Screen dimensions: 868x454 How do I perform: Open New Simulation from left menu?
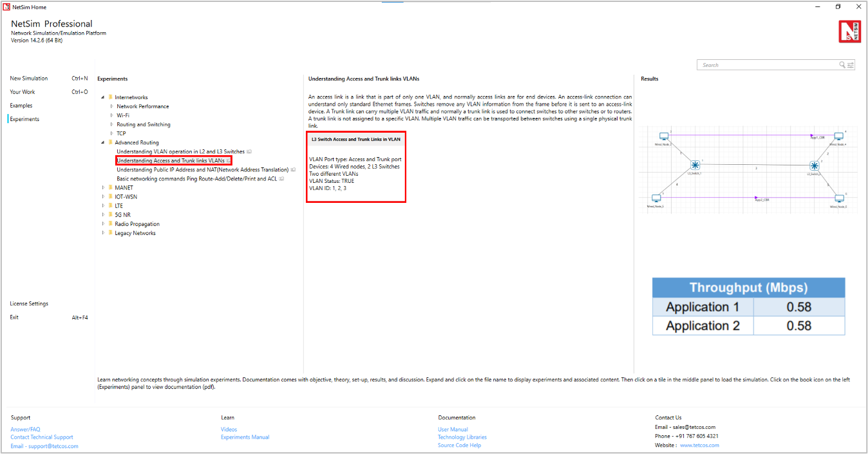(x=29, y=79)
